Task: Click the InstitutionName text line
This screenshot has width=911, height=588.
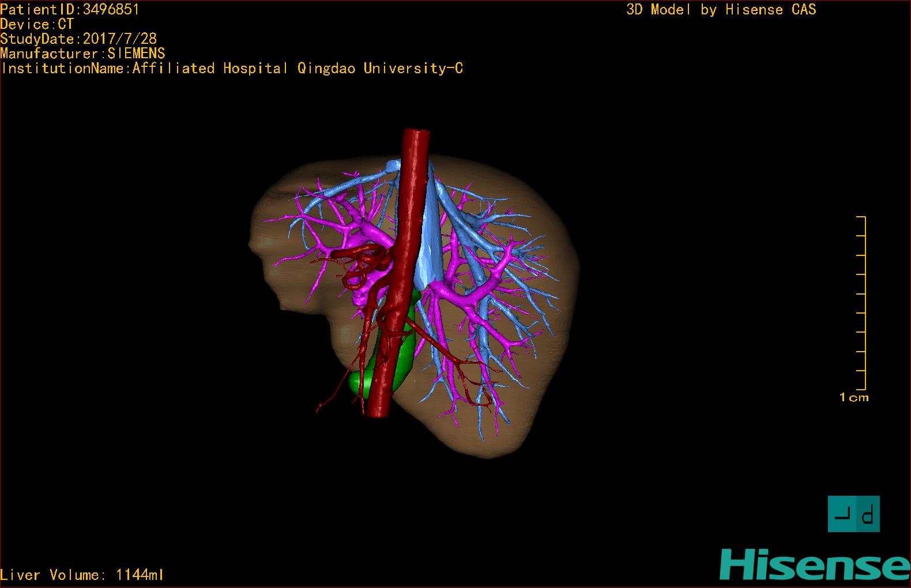Action: click(x=232, y=69)
